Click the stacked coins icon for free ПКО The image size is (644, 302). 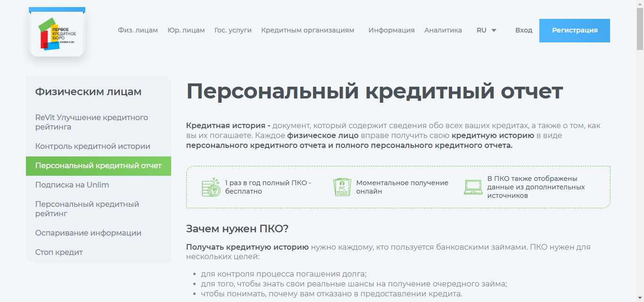coord(211,187)
